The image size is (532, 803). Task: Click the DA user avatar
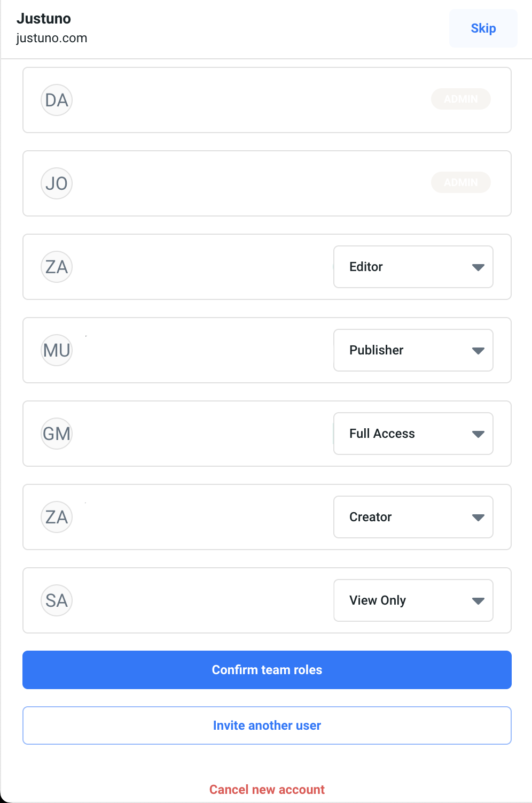pos(57,100)
